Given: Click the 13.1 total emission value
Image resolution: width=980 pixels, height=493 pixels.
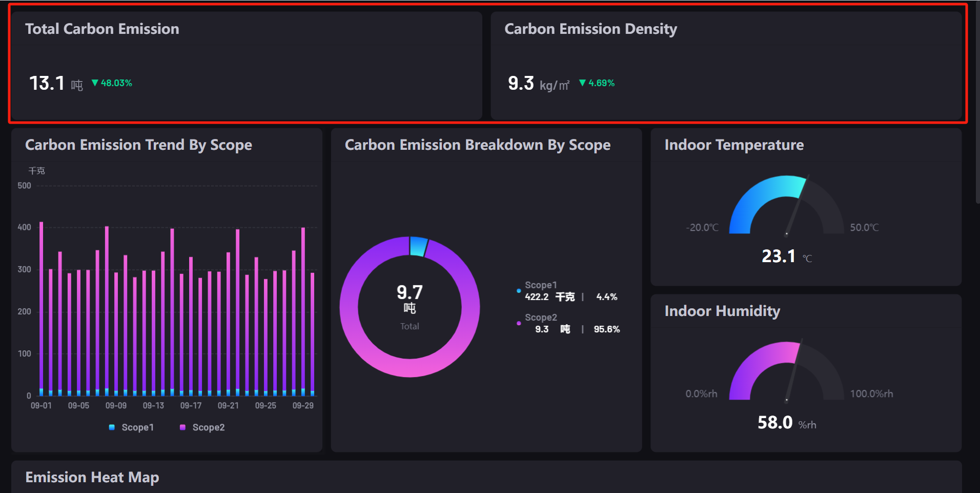Looking at the screenshot, I should (47, 83).
